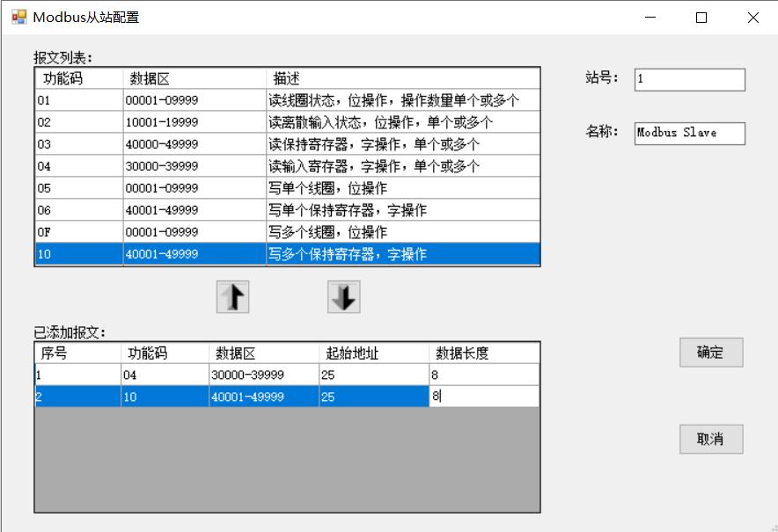The height and width of the screenshot is (532, 778).
Task: Select function code 03 row in 报文列表
Action: point(288,144)
